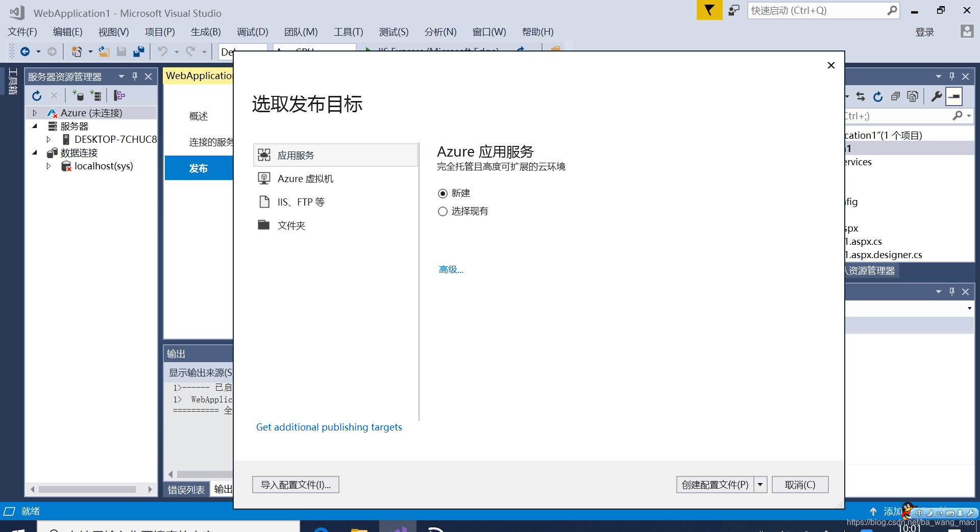Pin the 服务器资源管理器 panel
The image size is (980, 532).
pyautogui.click(x=135, y=77)
